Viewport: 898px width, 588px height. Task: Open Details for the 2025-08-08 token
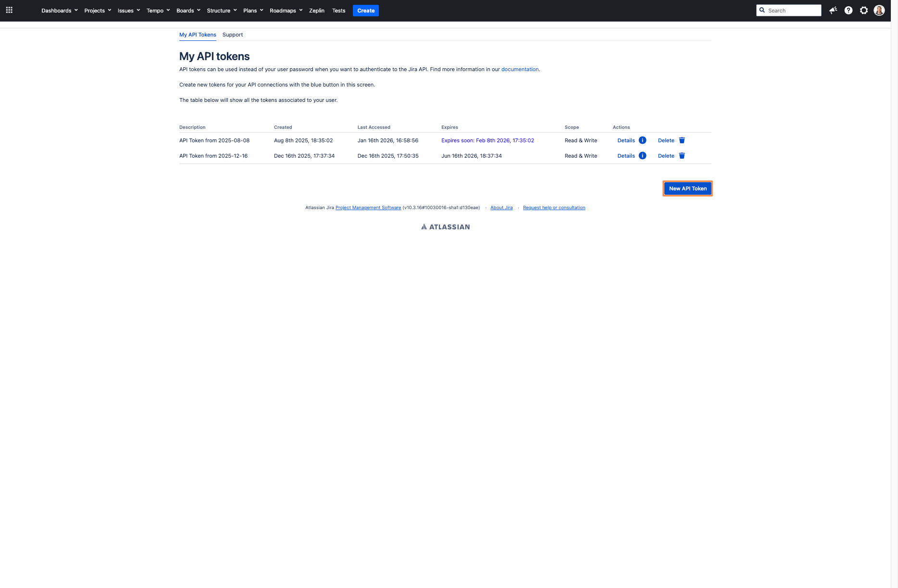626,140
